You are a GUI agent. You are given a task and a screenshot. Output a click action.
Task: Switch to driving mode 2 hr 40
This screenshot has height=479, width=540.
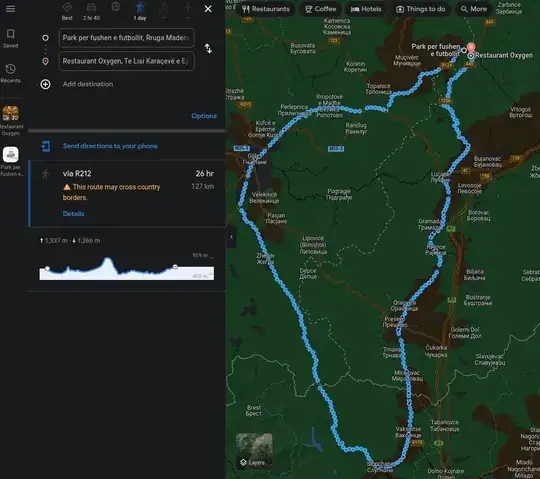click(x=91, y=11)
